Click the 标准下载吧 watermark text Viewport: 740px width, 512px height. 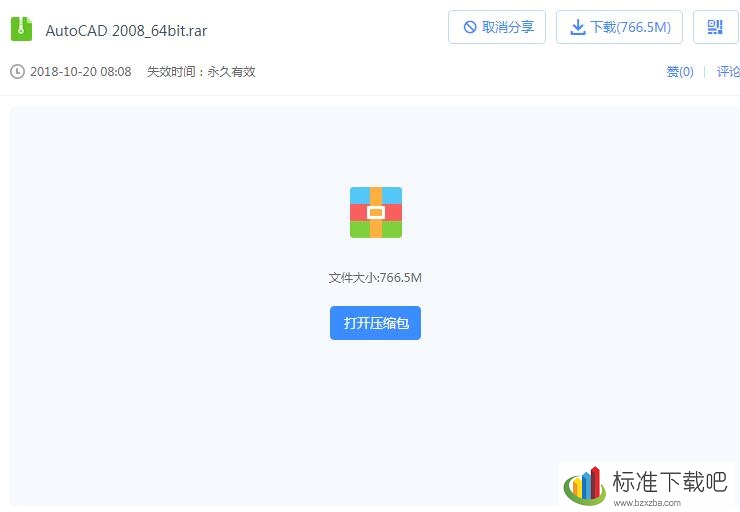pos(670,482)
